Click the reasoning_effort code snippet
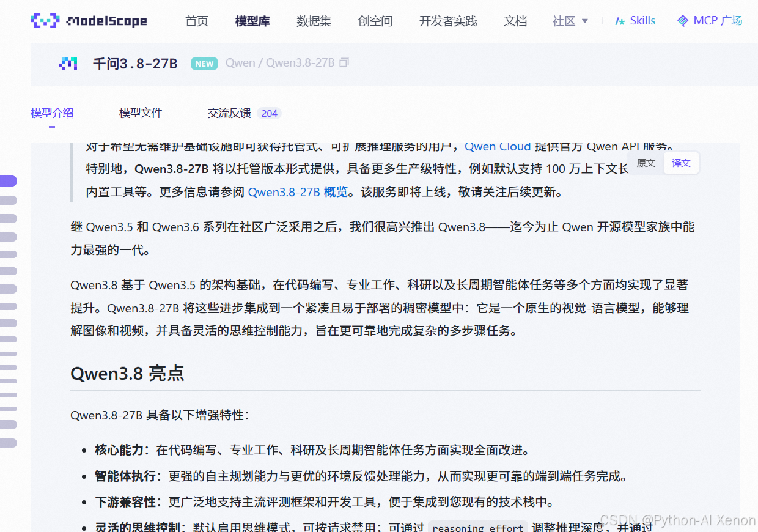758x532 pixels. (477, 527)
